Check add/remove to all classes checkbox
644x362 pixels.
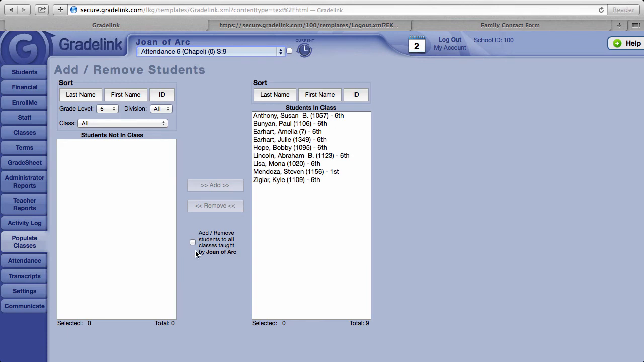pyautogui.click(x=193, y=242)
